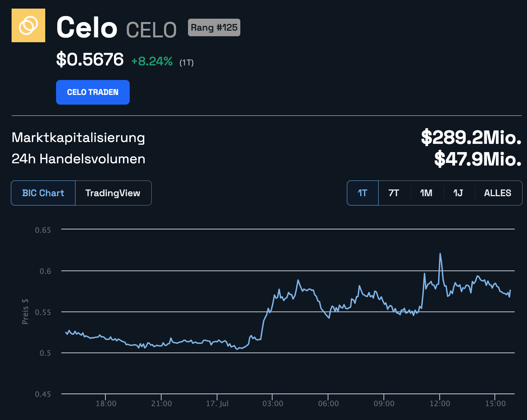
Task: Click the 17. Jul date axis label
Action: pos(217,404)
